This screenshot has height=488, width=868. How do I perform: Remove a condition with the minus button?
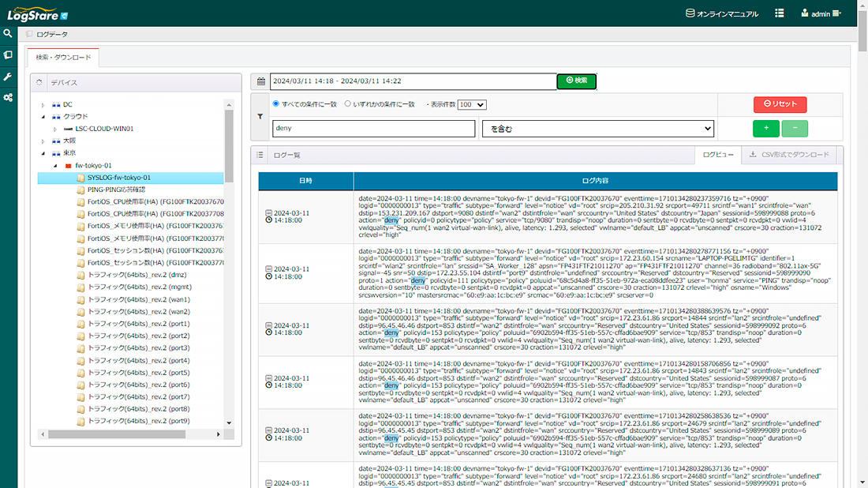[x=795, y=129]
